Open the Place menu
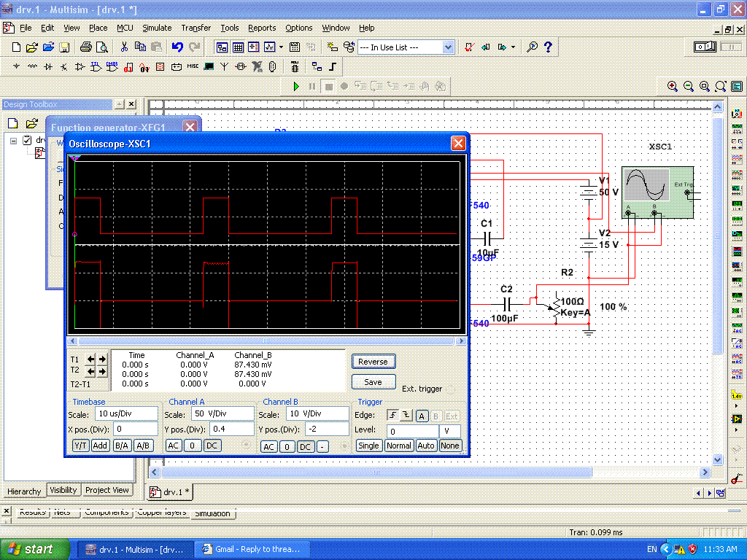747x560 pixels. tap(98, 28)
